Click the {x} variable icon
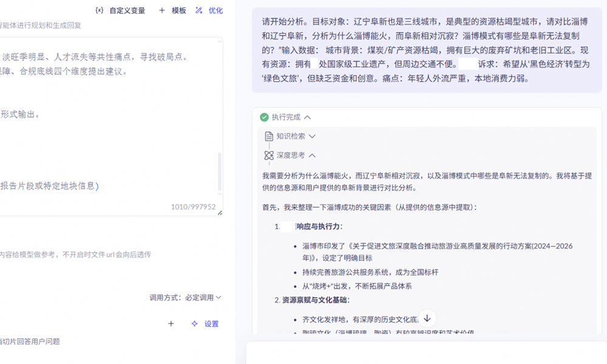This screenshot has height=364, width=607. click(x=100, y=10)
